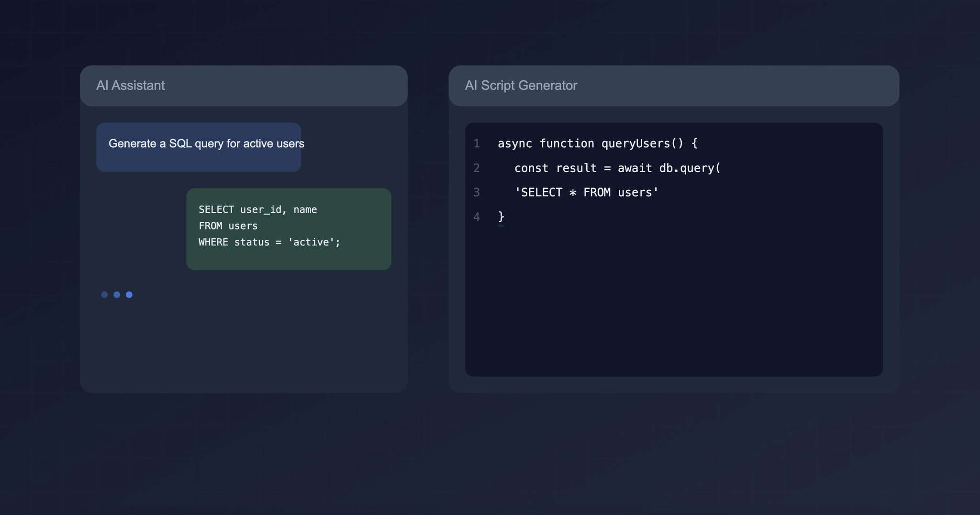Select the await db.query line
This screenshot has width=980, height=515.
point(617,168)
